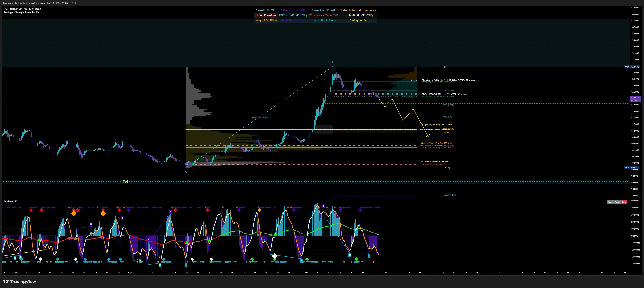Click the '(0.65)' fib level label
This screenshot has height=288, width=644.
click(446, 132)
